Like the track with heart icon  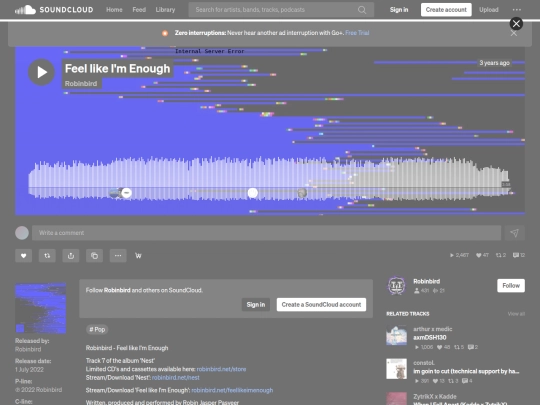click(x=23, y=256)
